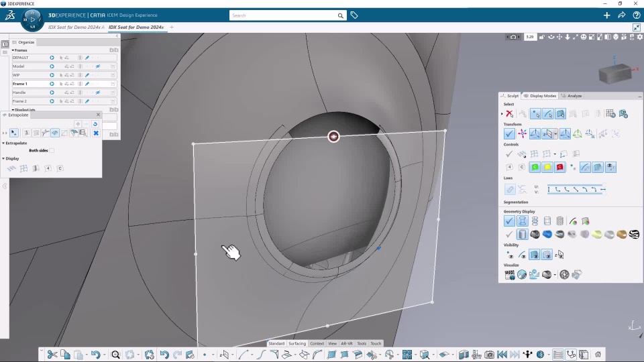Toggle the Geometry Display checkmark button
Image resolution: width=644 pixels, height=362 pixels.
[x=509, y=221]
